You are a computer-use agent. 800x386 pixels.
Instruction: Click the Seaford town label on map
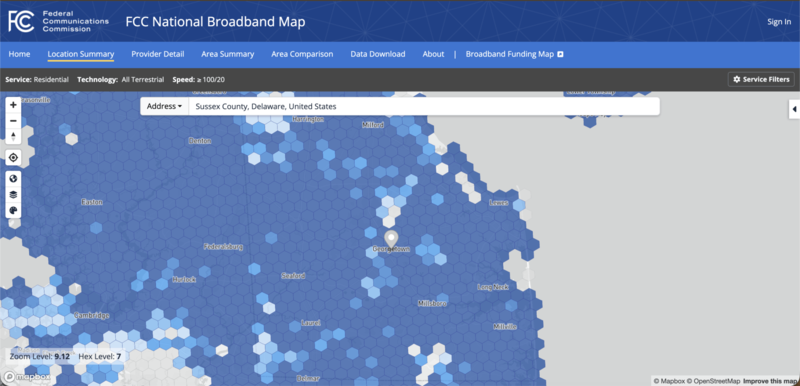click(293, 276)
